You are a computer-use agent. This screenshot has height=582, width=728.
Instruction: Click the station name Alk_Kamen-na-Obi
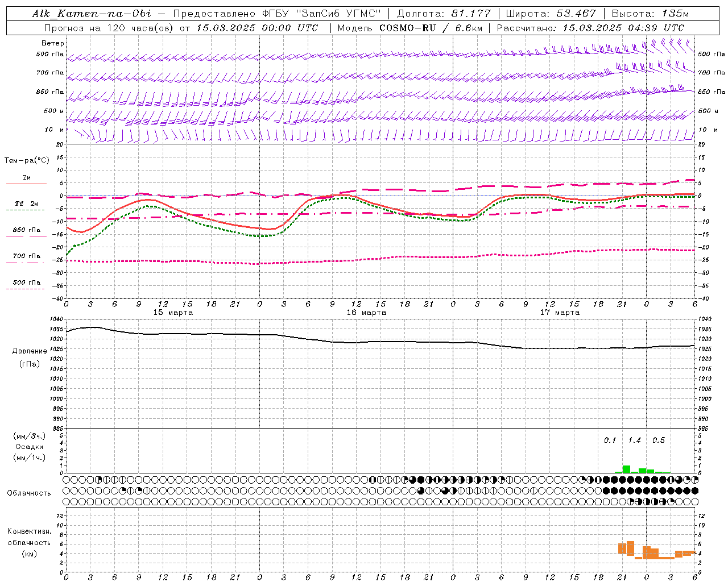(x=92, y=14)
